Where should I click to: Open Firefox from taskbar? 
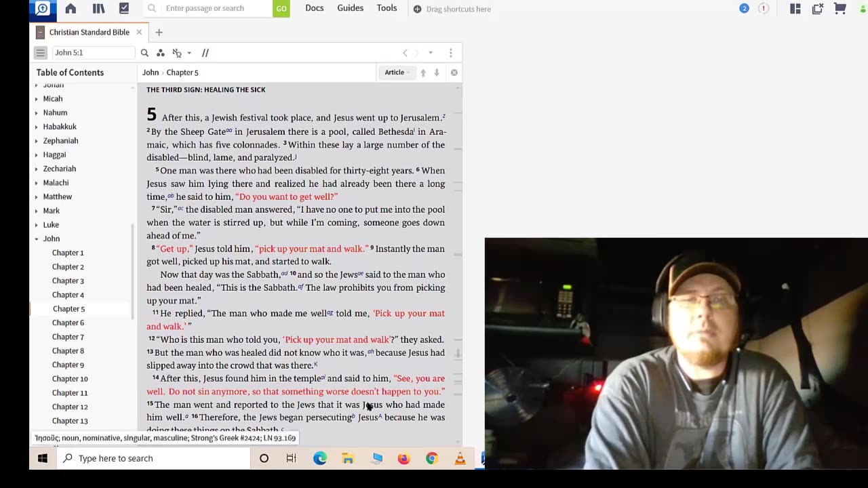(403, 458)
